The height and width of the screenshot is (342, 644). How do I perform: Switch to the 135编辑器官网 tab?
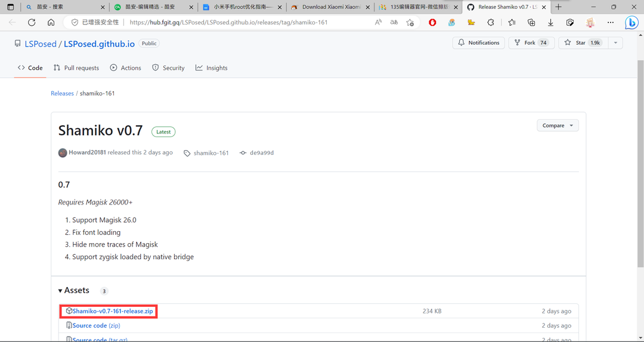point(419,7)
